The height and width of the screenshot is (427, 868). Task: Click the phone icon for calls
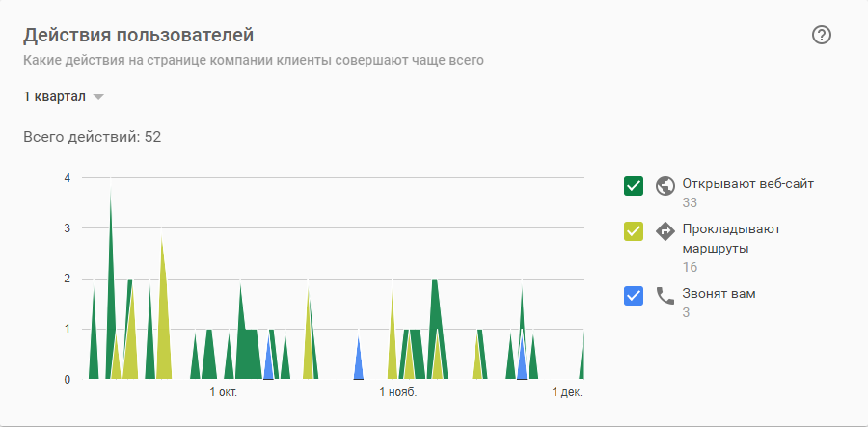(665, 296)
